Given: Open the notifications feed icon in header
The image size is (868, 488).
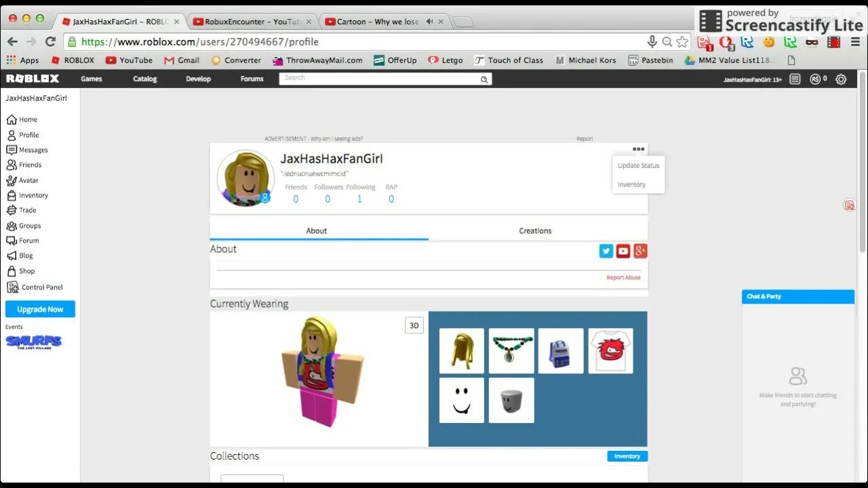Looking at the screenshot, I should [795, 79].
